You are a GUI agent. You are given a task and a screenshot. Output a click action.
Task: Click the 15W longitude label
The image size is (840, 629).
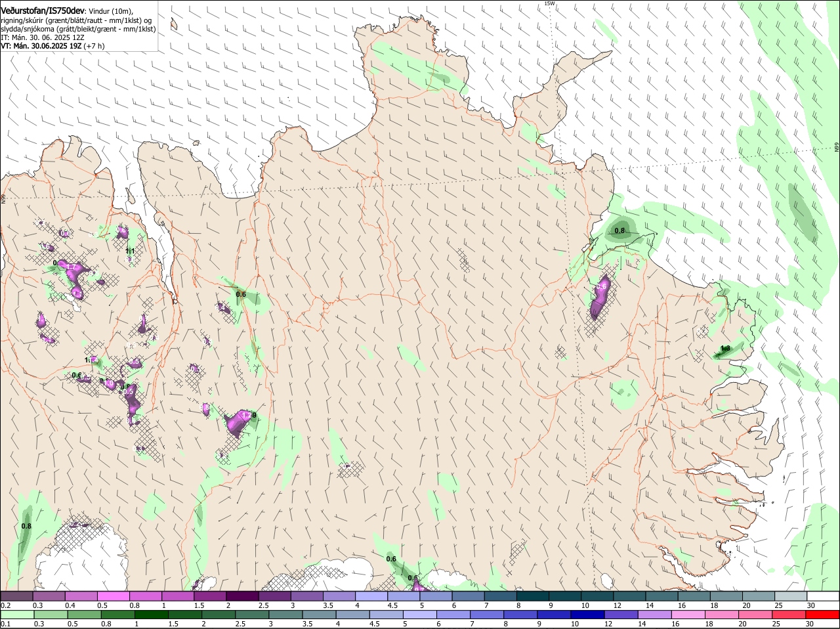click(549, 3)
